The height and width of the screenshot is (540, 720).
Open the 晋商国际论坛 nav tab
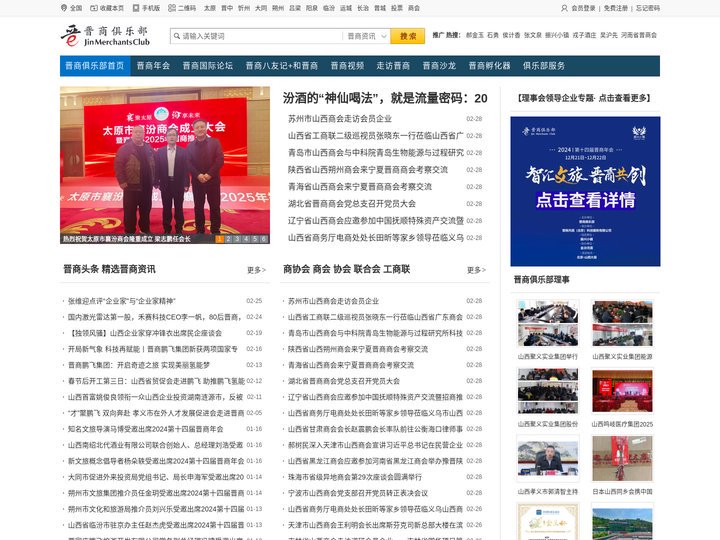208,66
